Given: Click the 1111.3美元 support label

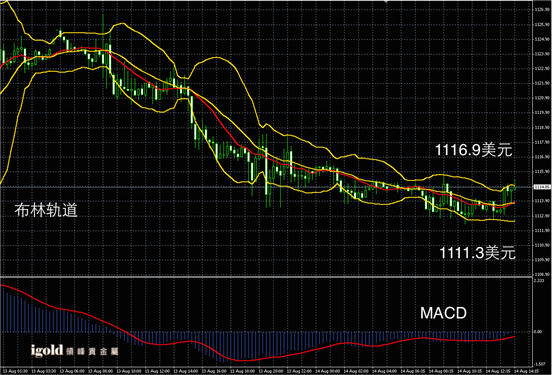Looking at the screenshot, I should click(477, 253).
